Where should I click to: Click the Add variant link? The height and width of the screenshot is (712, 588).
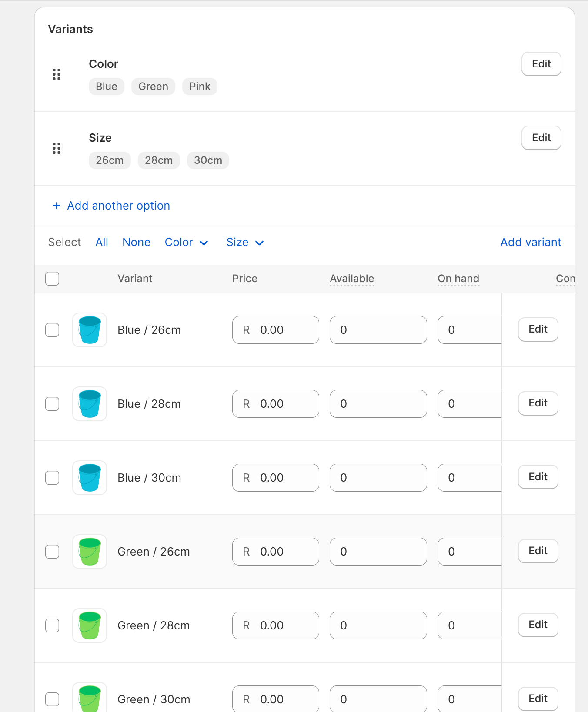(531, 243)
